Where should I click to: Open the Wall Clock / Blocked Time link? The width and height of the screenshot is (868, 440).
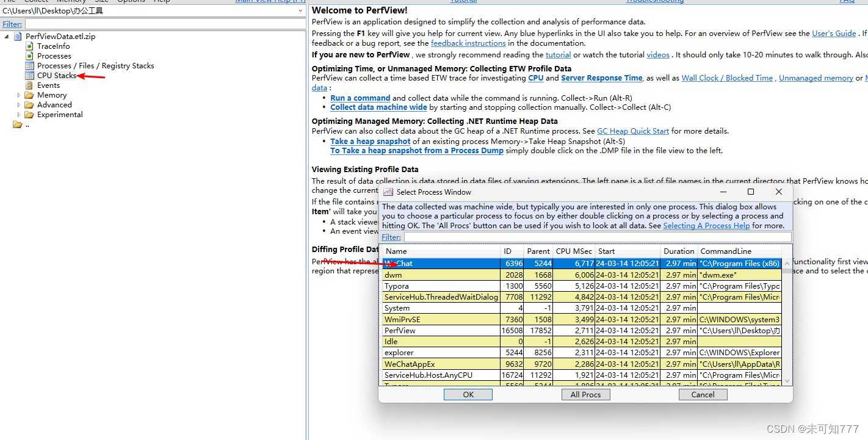(x=727, y=78)
